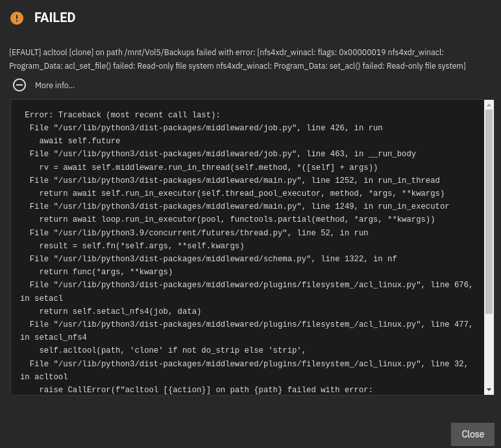Click the scrollbar down arrow in traceback
This screenshot has width=501, height=448.
coord(489,390)
